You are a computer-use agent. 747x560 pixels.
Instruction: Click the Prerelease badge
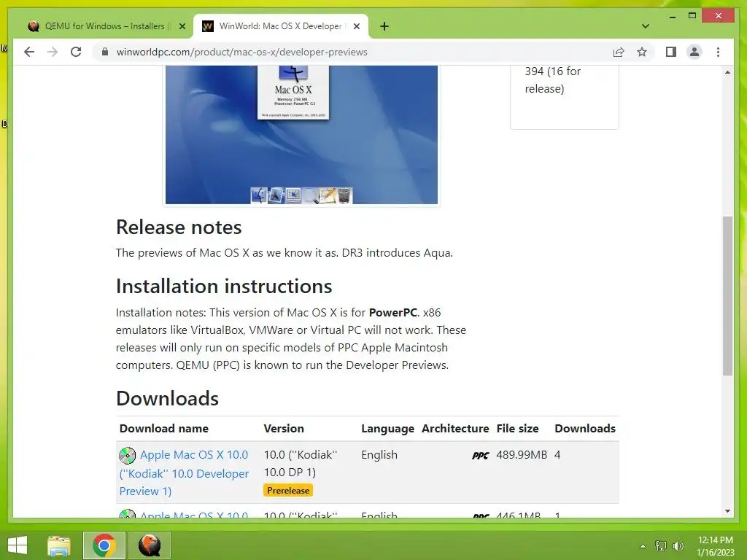point(287,491)
